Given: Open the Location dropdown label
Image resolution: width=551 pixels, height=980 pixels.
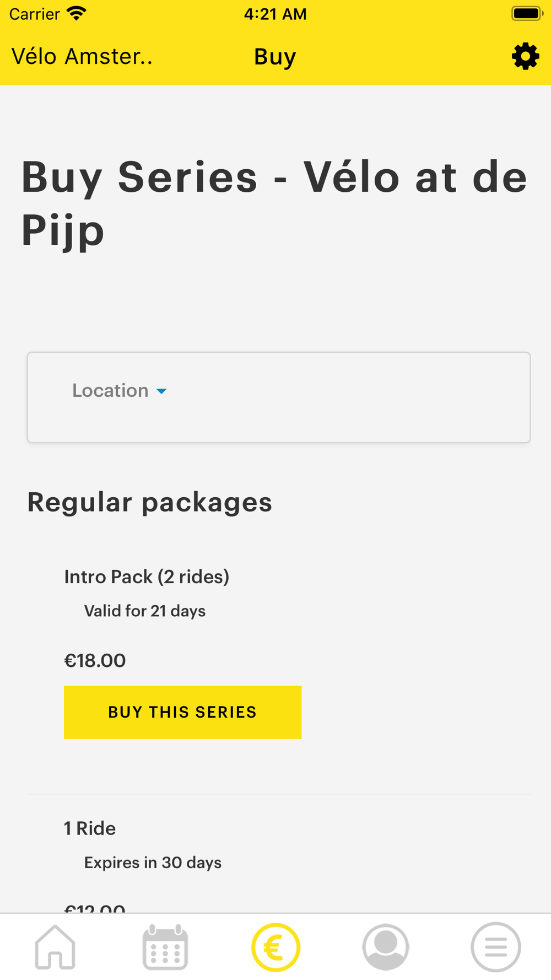Looking at the screenshot, I should [110, 390].
